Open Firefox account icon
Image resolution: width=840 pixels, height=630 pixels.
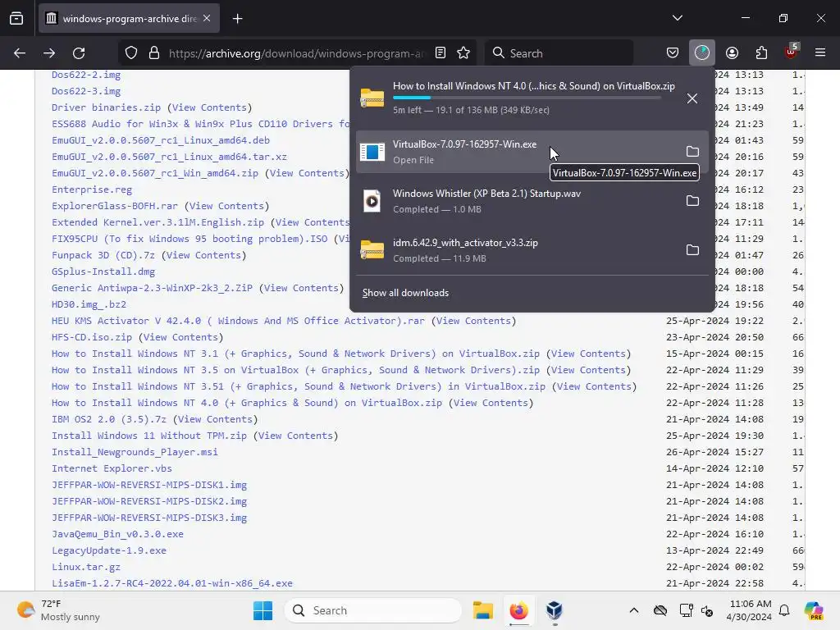[x=732, y=53]
